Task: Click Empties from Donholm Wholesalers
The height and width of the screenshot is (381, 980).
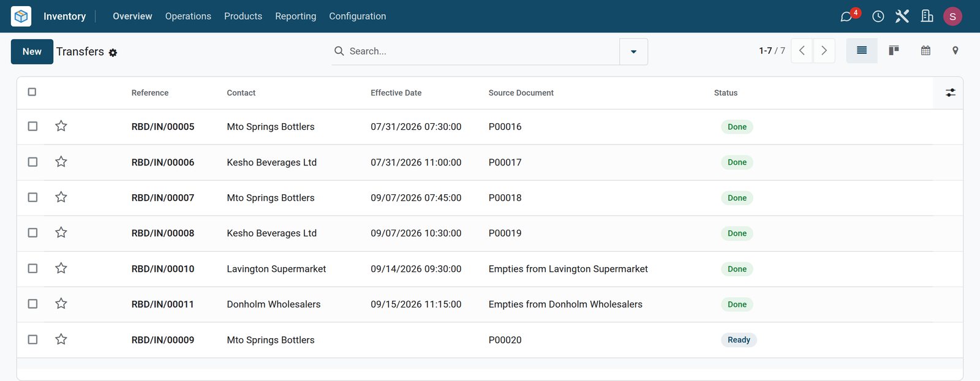Action: tap(565, 304)
